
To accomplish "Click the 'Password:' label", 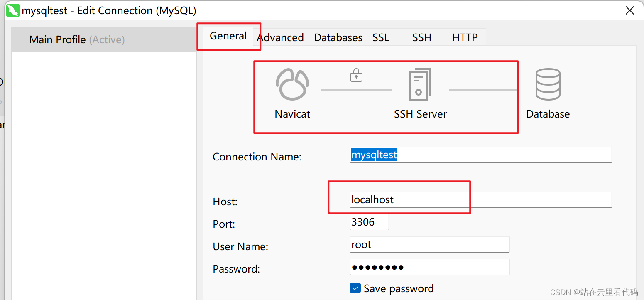I will pos(236,269).
